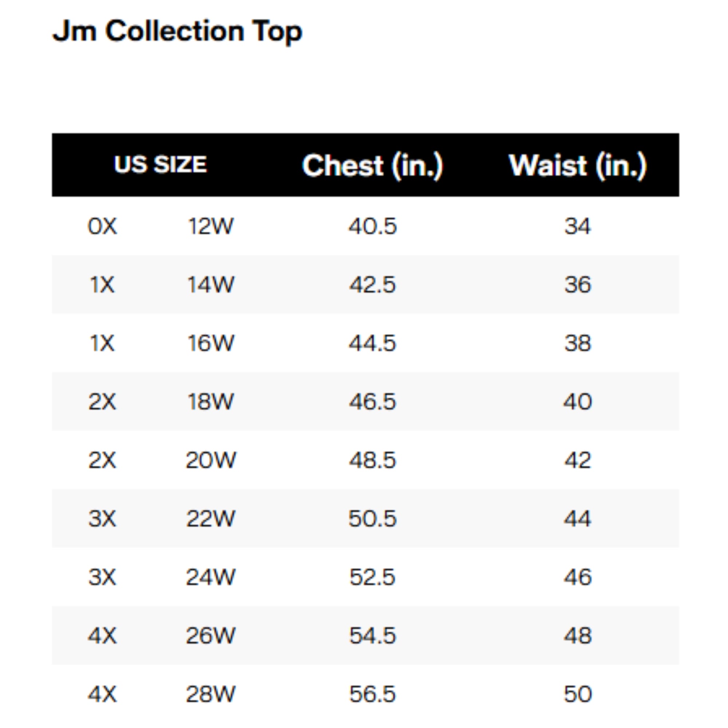The image size is (728, 728).
Task: Select the Chest (in.) column header
Action: (372, 165)
